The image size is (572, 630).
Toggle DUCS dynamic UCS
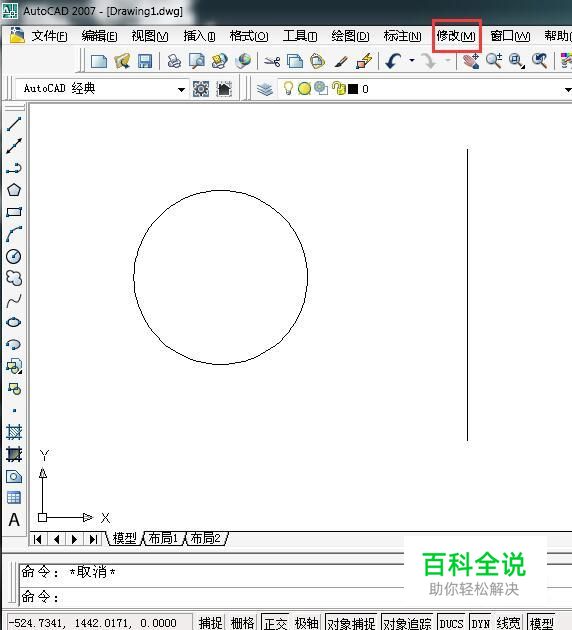point(451,623)
